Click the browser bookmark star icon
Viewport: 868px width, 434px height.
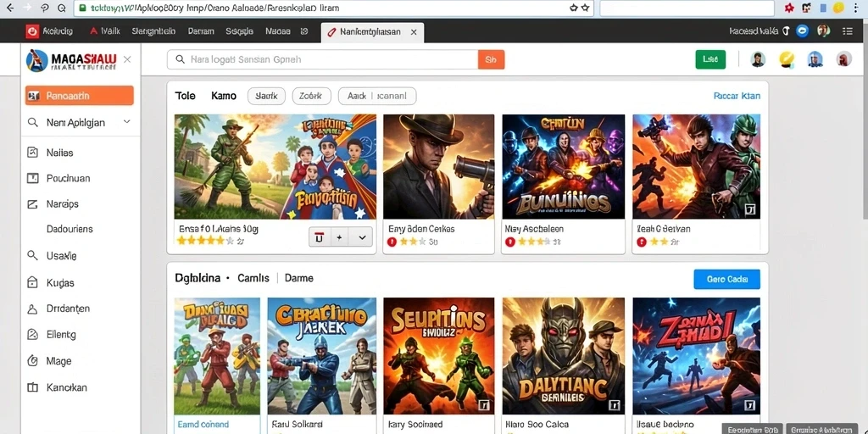(586, 8)
